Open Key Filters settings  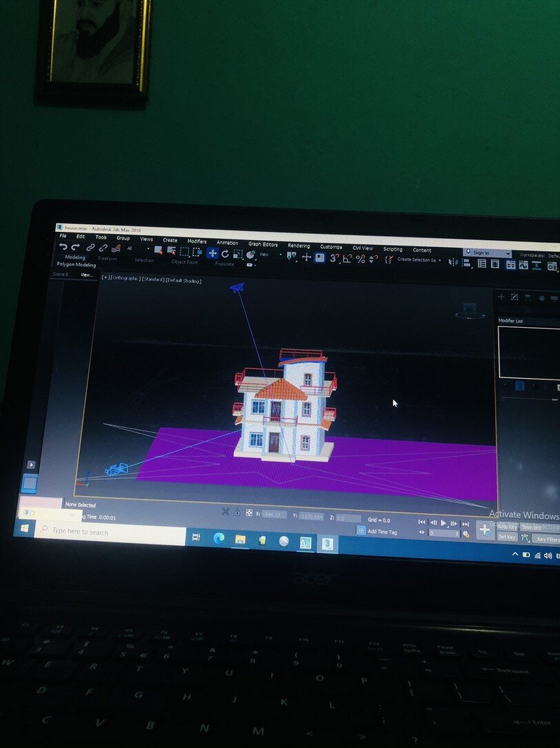pyautogui.click(x=547, y=540)
